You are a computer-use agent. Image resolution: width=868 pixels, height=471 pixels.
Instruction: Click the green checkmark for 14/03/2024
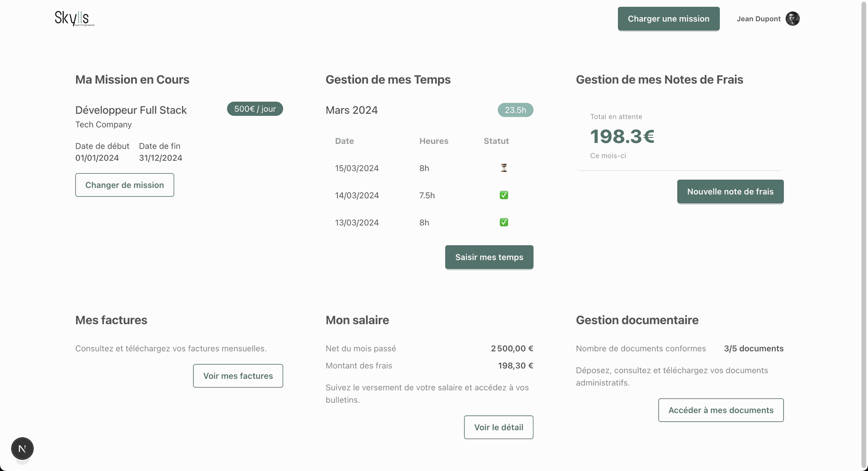[x=504, y=195]
